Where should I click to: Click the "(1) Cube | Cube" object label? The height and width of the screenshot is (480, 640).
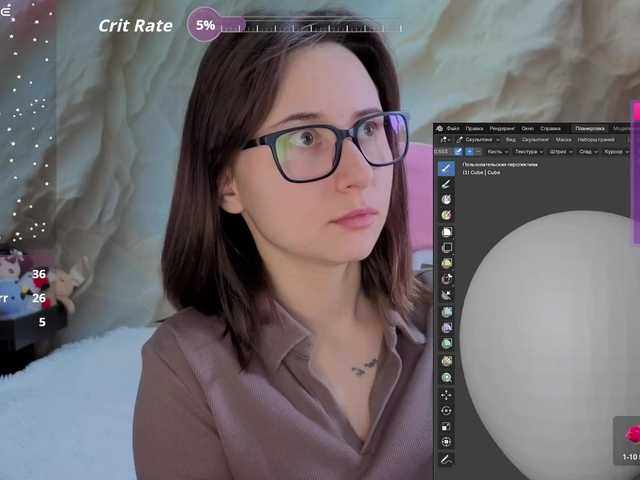481,172
